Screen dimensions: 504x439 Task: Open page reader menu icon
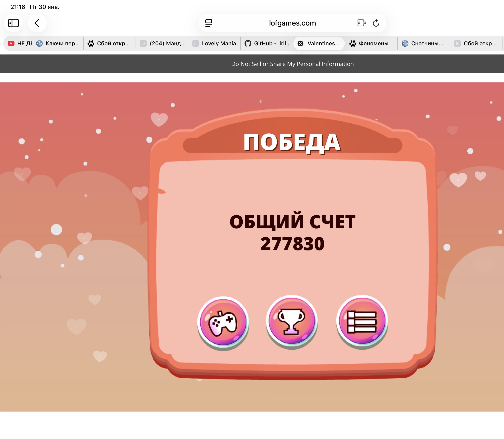pyautogui.click(x=209, y=23)
